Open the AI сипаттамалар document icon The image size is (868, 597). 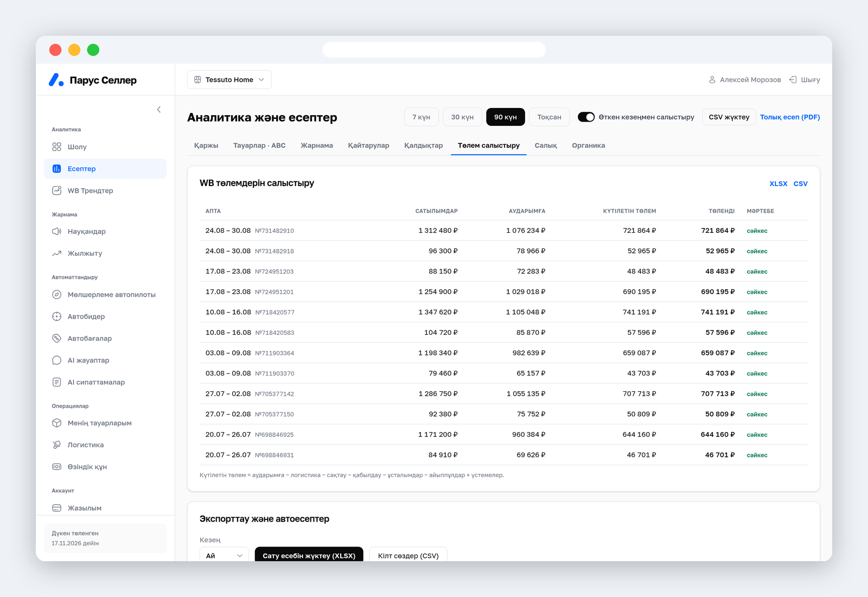pos(56,382)
